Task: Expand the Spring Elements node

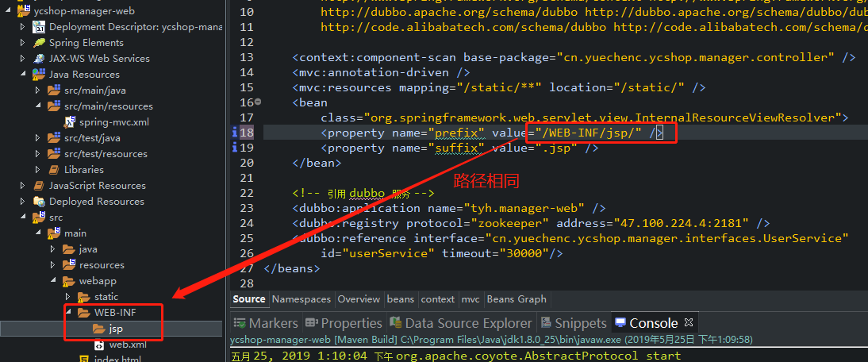Action: pos(23,43)
